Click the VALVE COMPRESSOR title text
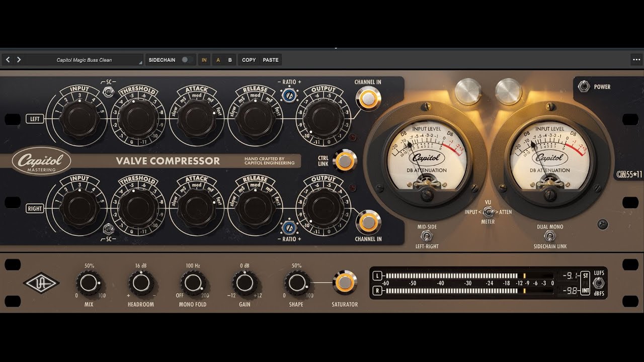This screenshot has width=644, height=362. click(x=168, y=161)
